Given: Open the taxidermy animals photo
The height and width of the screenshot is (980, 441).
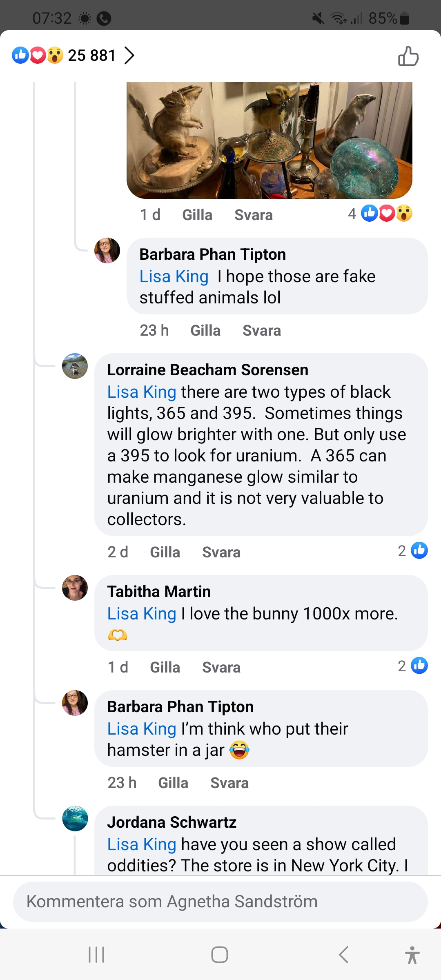Looking at the screenshot, I should point(269,140).
